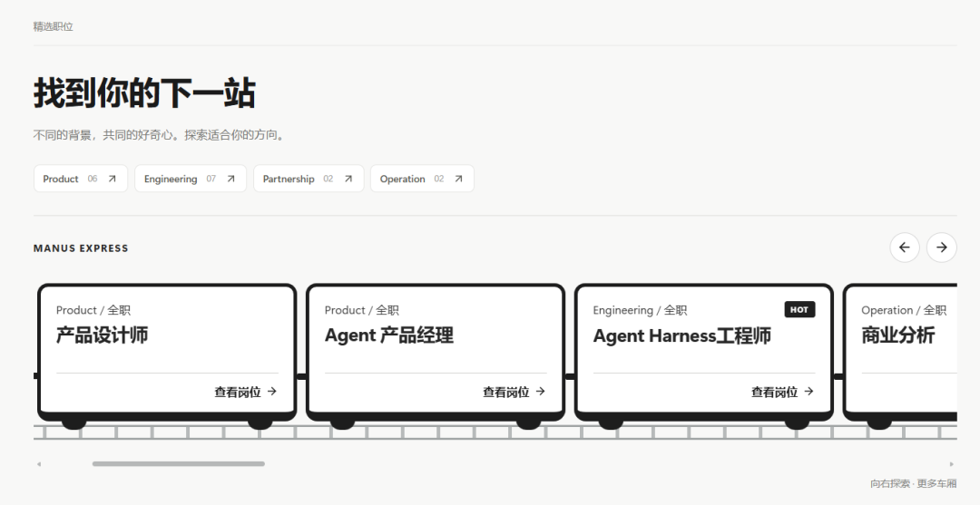The width and height of the screenshot is (980, 505).
Task: Go to previous train car with left arrow
Action: coord(905,248)
